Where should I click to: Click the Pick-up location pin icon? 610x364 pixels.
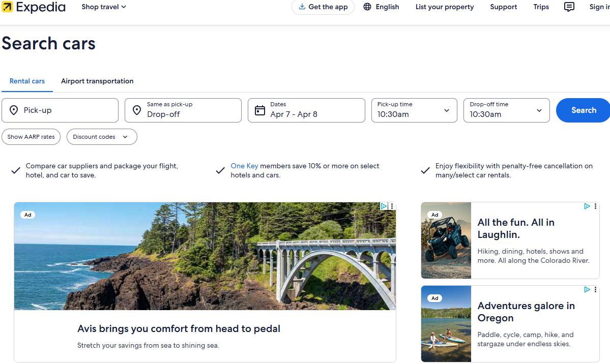[14, 110]
